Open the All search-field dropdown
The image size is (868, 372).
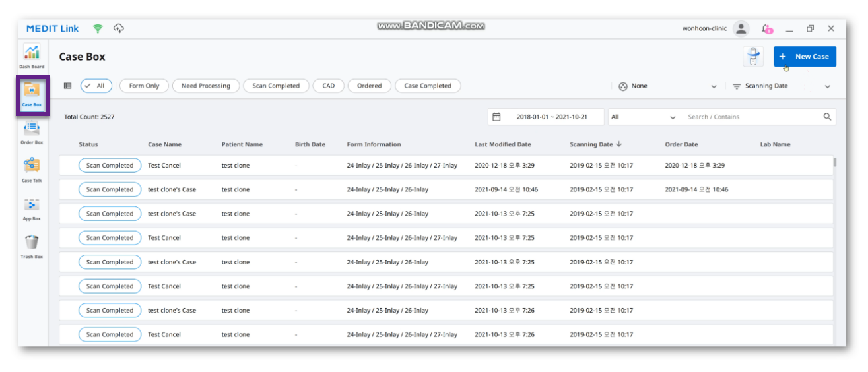644,117
